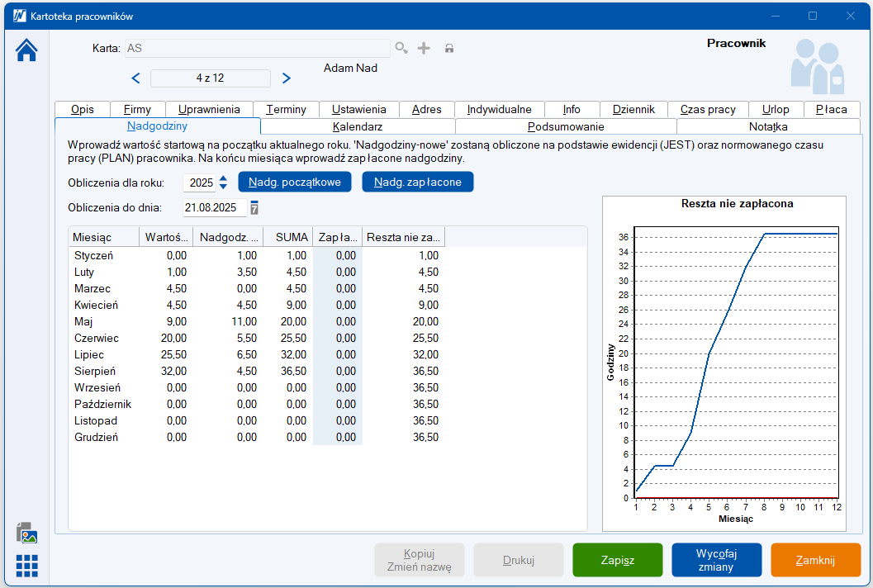Add a new card with the plus icon
Screen dimensions: 873x588
click(424, 49)
